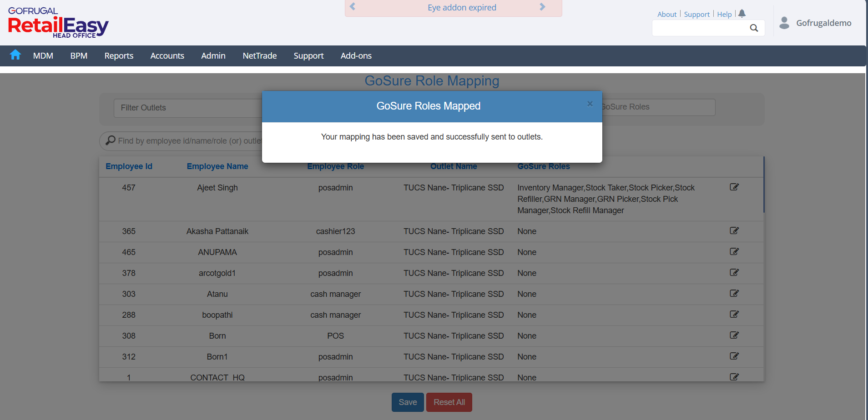Click the Employee Role column header
This screenshot has width=868, height=420.
click(335, 166)
